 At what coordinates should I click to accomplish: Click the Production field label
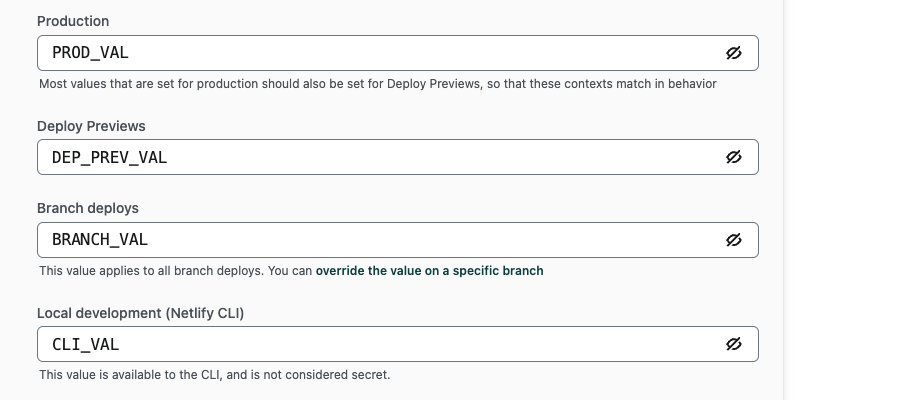point(73,21)
